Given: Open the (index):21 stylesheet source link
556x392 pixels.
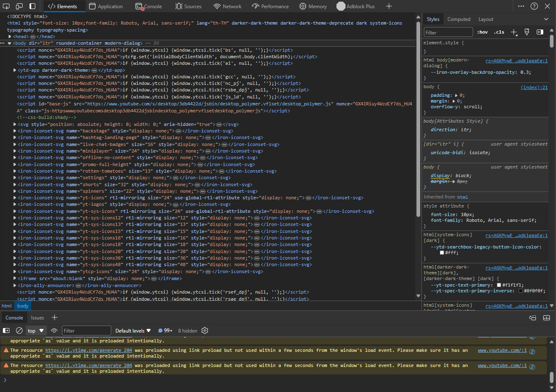Looking at the screenshot, I should point(534,87).
